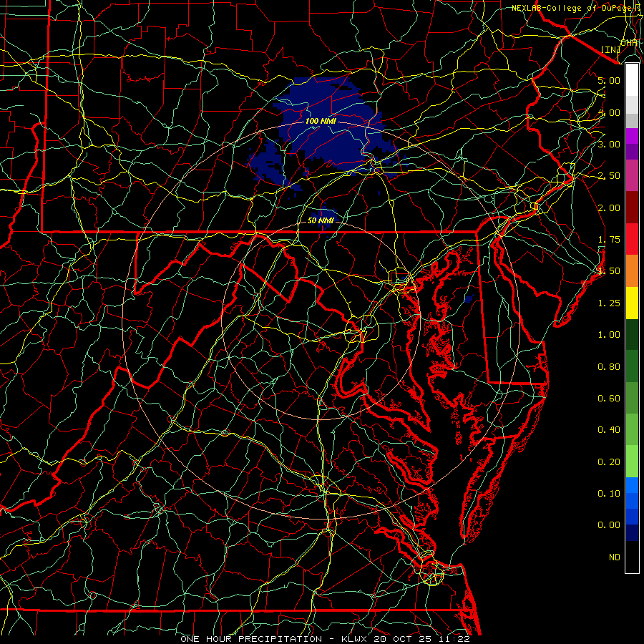Click the '0.60' scale label
This screenshot has width=644, height=644.
click(609, 398)
